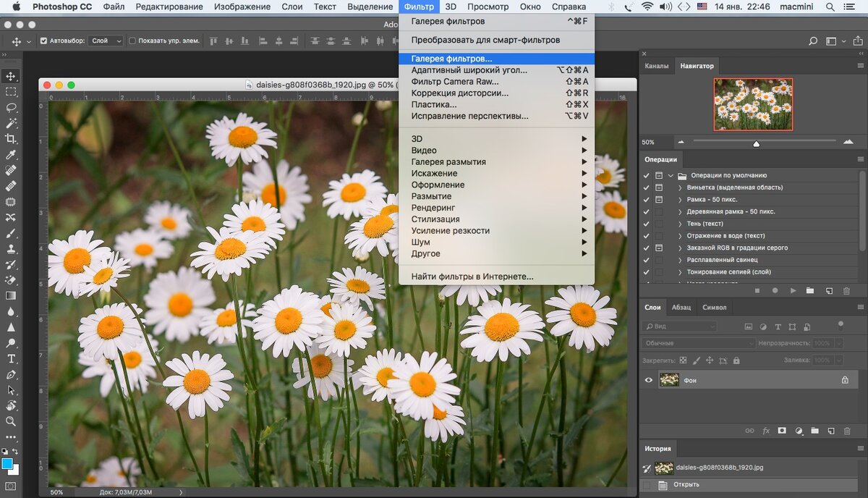Select the Eraser tool
868x498 pixels.
pos(11,279)
